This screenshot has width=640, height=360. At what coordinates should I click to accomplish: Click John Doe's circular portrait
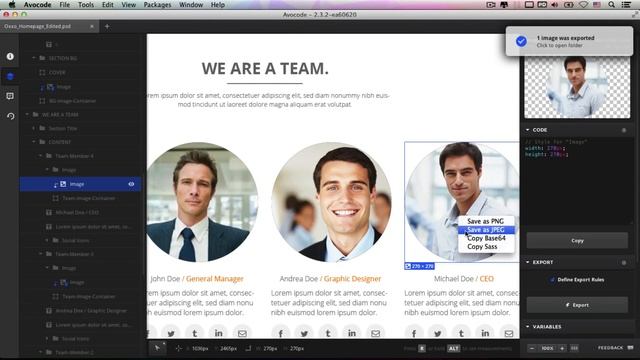point(202,202)
